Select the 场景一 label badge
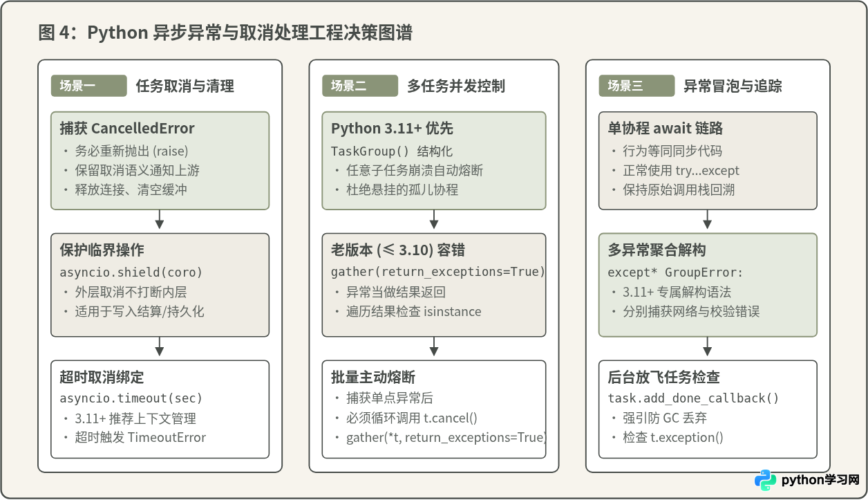The image size is (868, 500). point(89,86)
